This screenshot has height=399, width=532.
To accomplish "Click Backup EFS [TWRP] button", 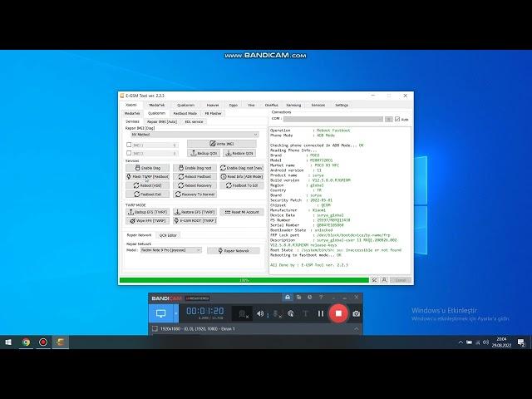I will pos(147,212).
